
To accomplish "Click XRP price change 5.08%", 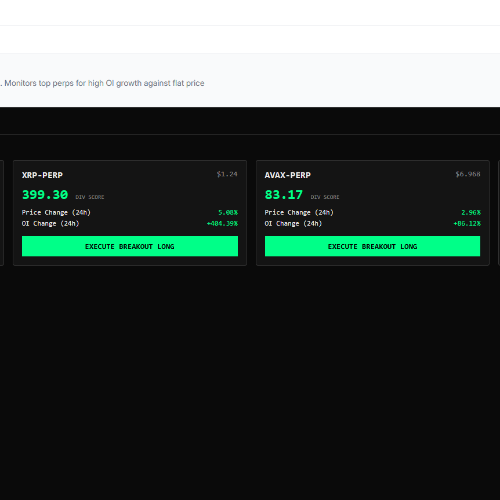I will tap(228, 212).
